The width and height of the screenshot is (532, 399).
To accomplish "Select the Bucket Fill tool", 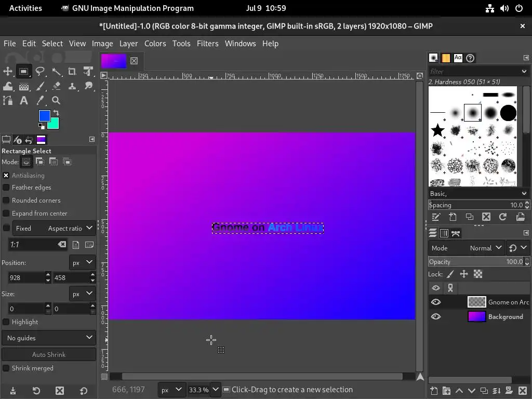I will (x=24, y=86).
